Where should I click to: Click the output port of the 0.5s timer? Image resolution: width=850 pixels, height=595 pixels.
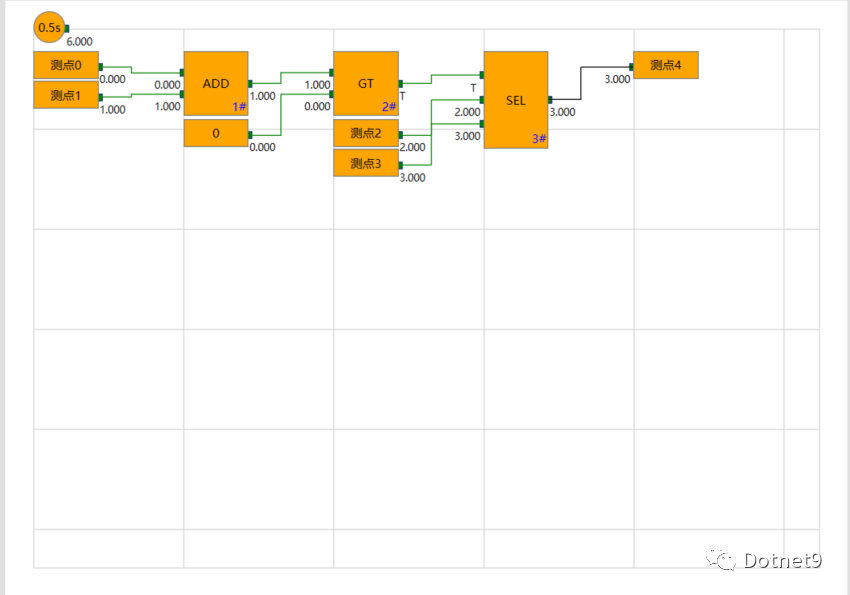click(x=67, y=28)
